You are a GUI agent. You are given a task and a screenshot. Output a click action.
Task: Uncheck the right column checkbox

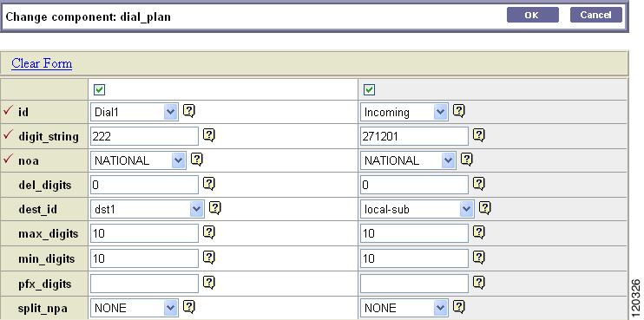tap(369, 89)
